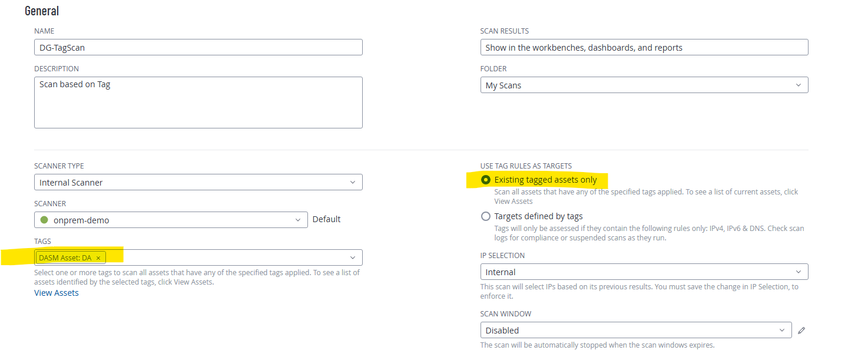Remove the DASM Asset: DA tag via its x
Image resolution: width=868 pixels, height=350 pixels.
(x=98, y=258)
